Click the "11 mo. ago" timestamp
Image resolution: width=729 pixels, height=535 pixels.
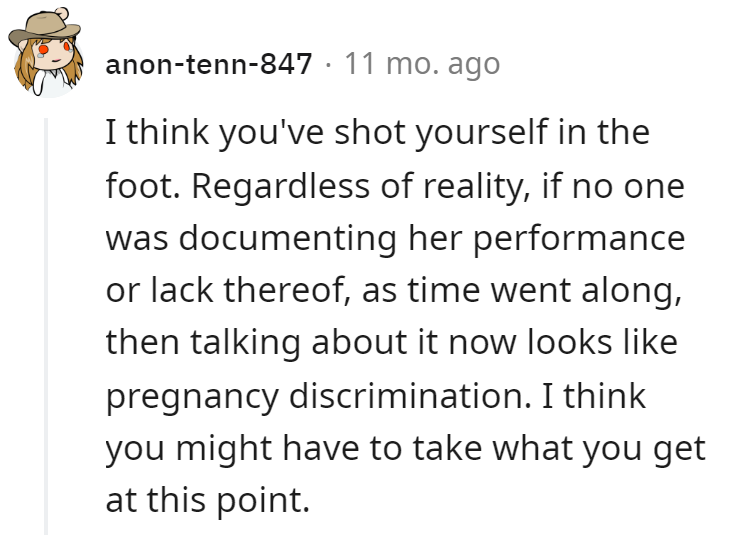(x=421, y=65)
